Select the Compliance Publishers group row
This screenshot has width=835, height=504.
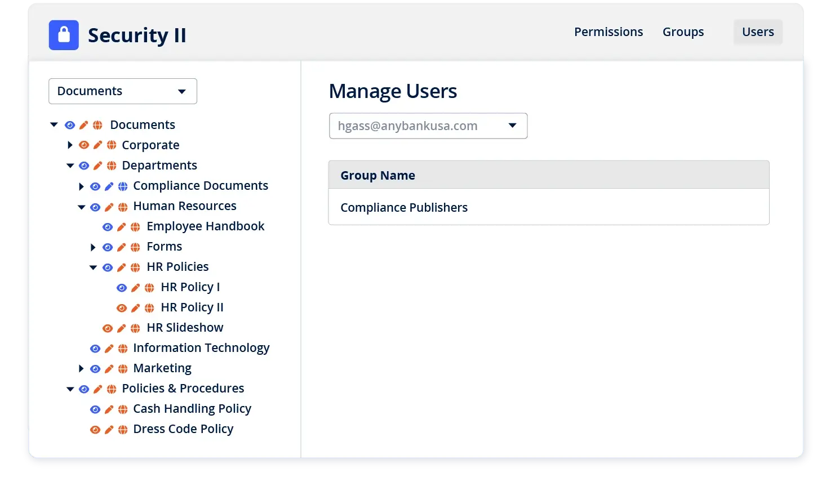click(x=404, y=207)
